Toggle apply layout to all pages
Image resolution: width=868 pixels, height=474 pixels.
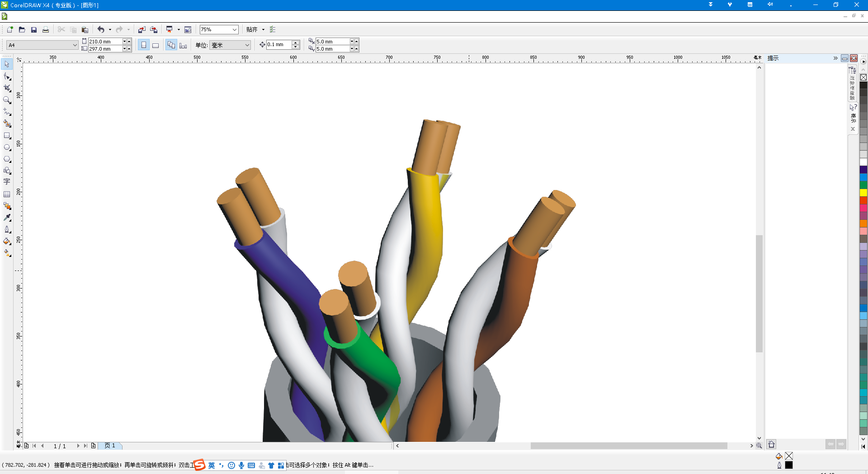[171, 45]
